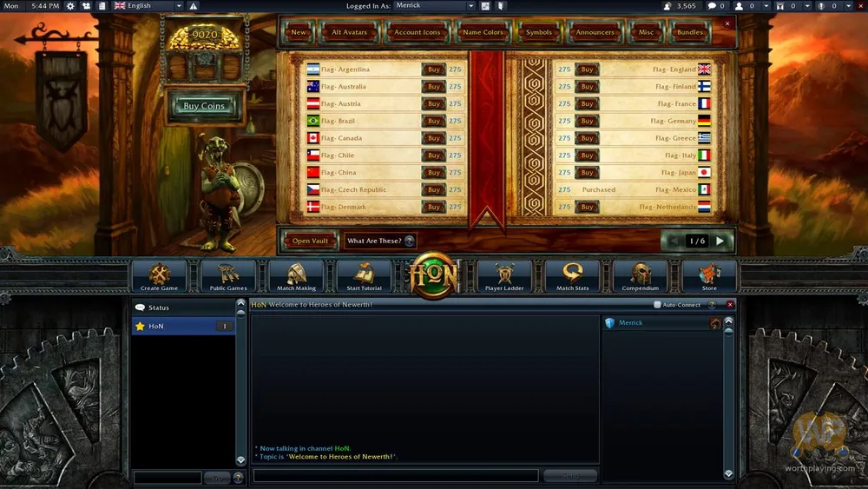Open the Announcers store tab

click(595, 32)
